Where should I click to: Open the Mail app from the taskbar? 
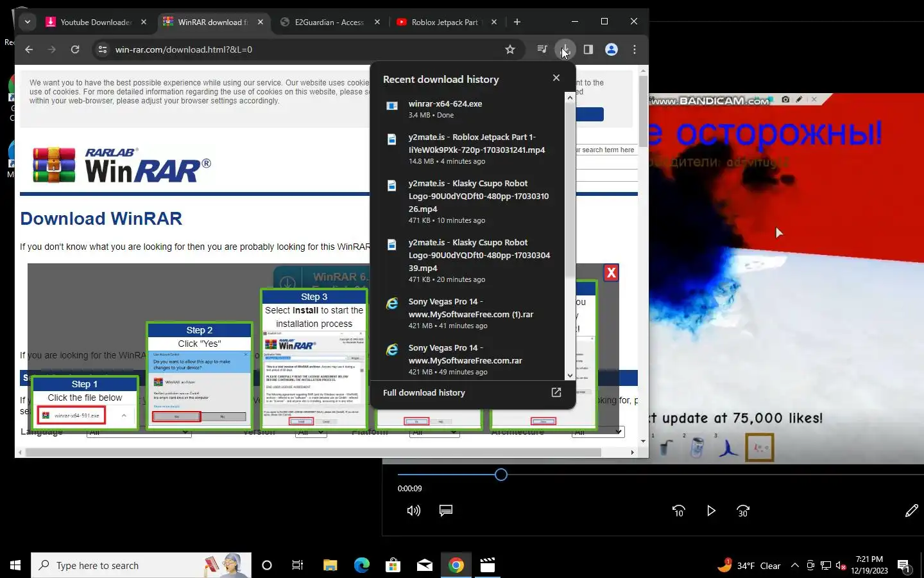(x=425, y=565)
